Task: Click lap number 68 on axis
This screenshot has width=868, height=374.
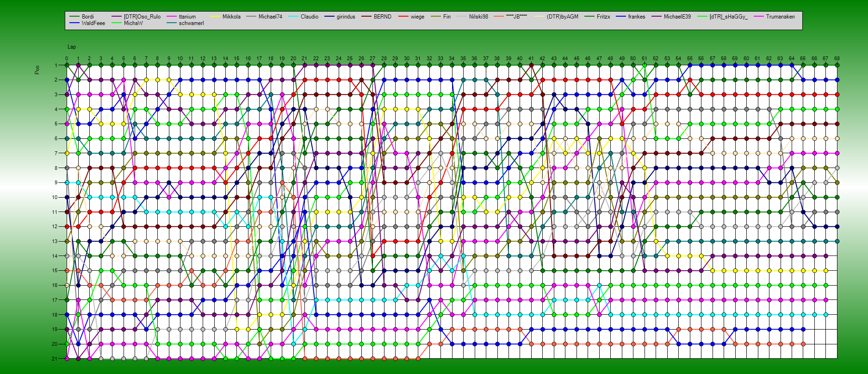Action: click(837, 59)
